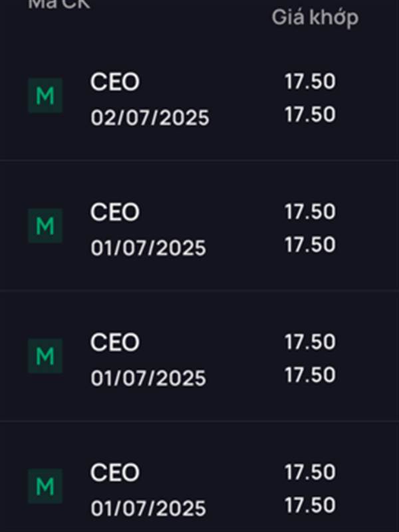Click the lower 17.50 price in the 02/07/2025 row
The image size is (399, 532).
tap(310, 114)
